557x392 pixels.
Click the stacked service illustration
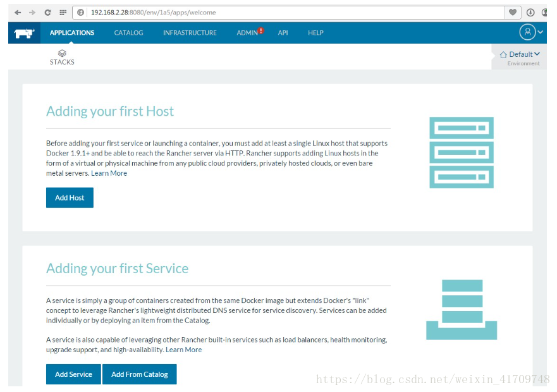462,310
